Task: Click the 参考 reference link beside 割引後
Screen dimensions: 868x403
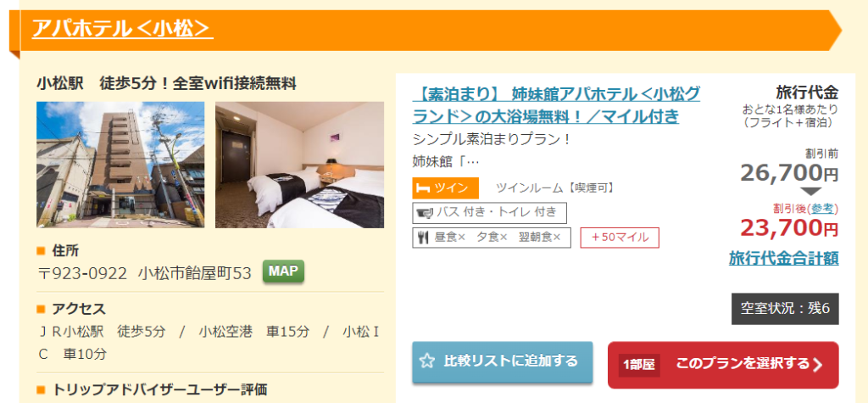Action: 822,209
